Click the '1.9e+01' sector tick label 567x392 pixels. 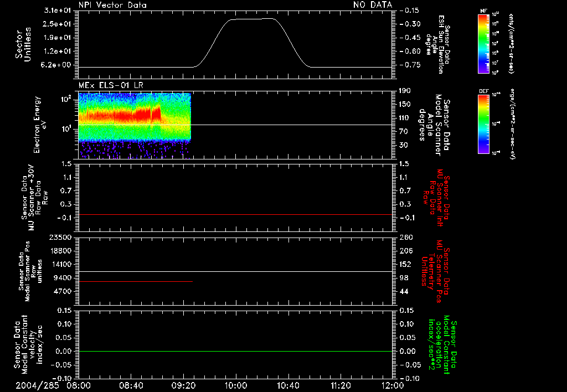[57, 38]
